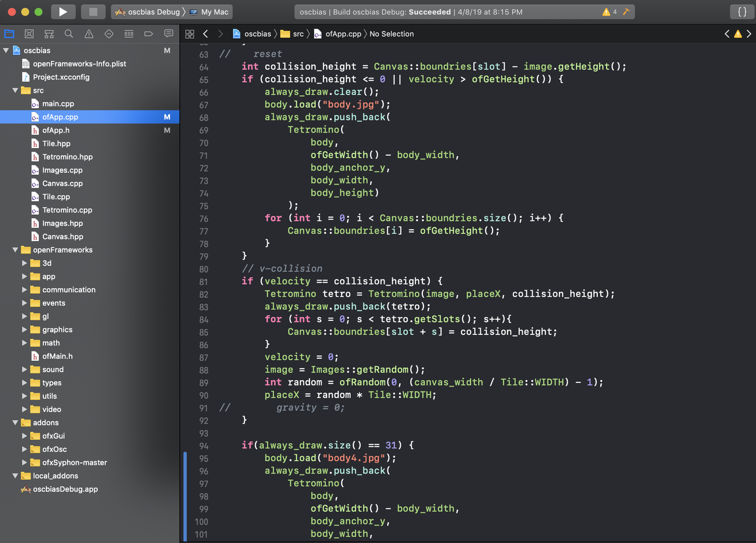756x543 pixels.
Task: Collapse the src folder
Action: click(15, 91)
